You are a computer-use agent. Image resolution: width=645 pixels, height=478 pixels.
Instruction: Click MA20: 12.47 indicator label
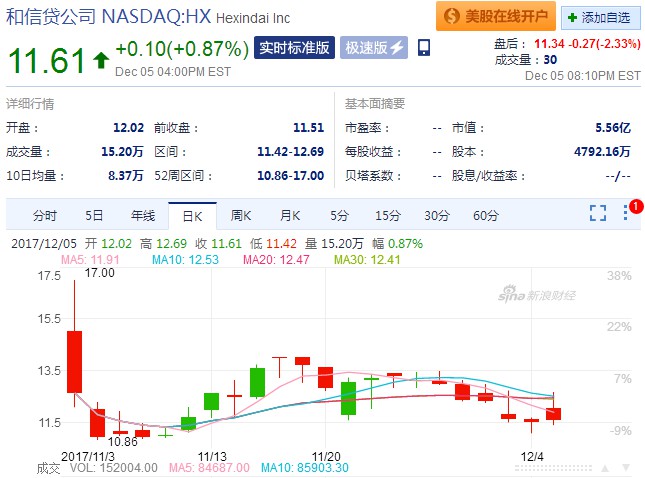[x=276, y=260]
